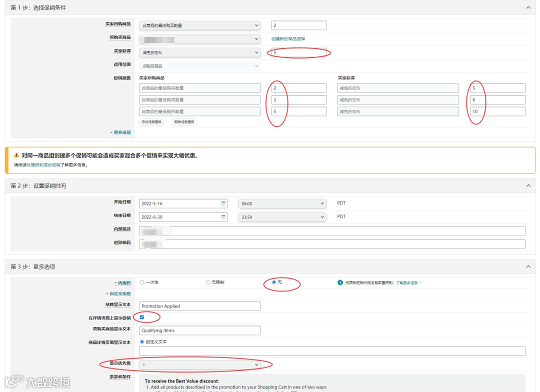Click the 须购买商品显示文本 field with Qualifying items

[x=199, y=330]
